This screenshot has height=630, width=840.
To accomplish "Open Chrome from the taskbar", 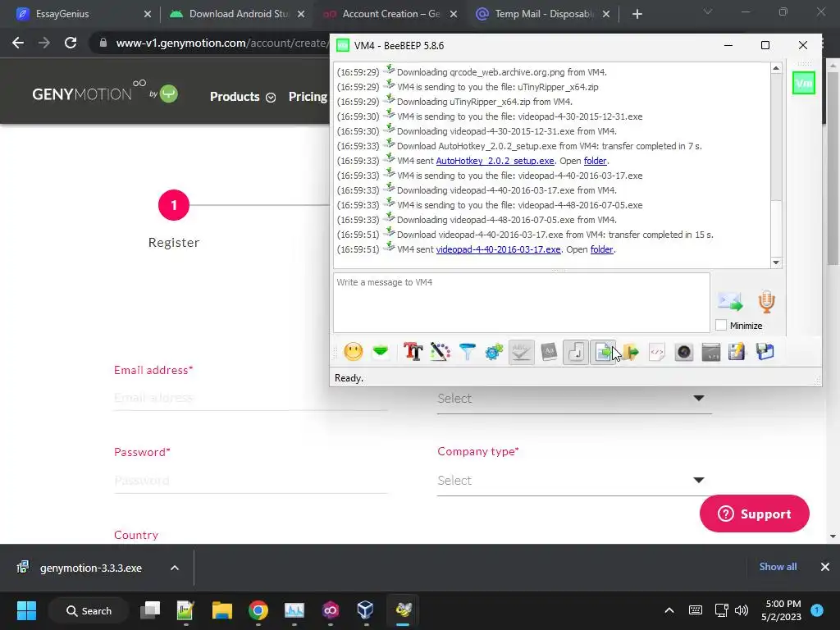I will (258, 610).
